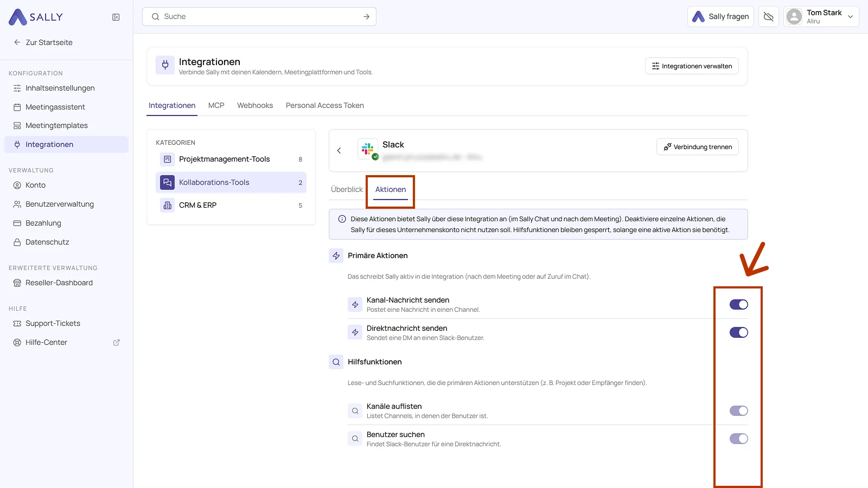The height and width of the screenshot is (488, 868).
Task: Click the 'Benutzer suchen' action title
Action: (x=395, y=435)
